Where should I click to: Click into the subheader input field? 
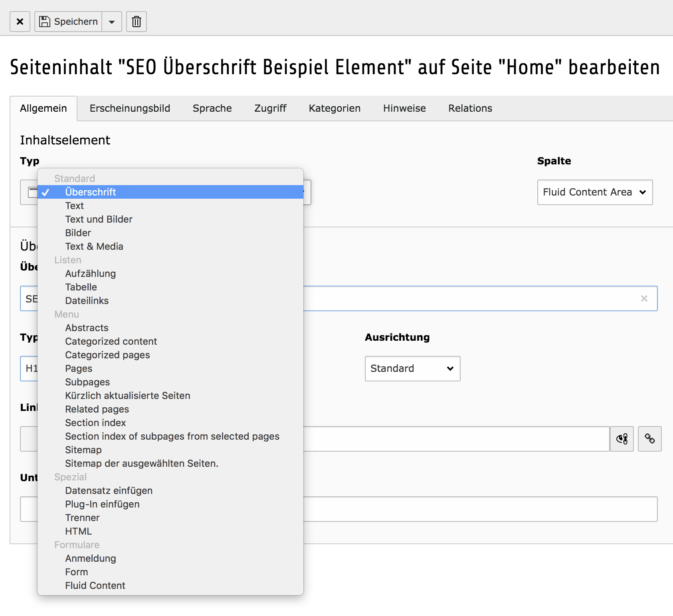[x=479, y=509]
